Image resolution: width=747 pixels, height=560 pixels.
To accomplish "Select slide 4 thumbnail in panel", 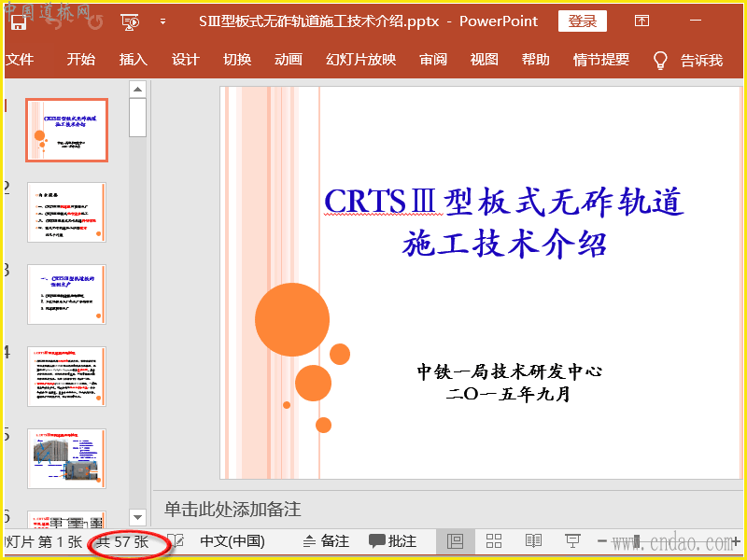I will (66, 376).
